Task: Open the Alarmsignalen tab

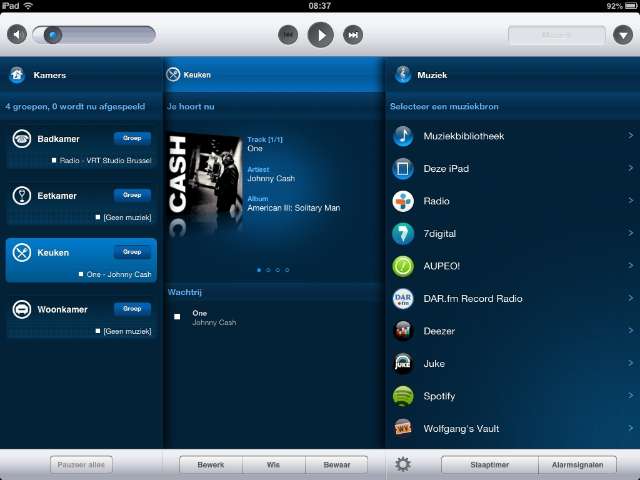Action: click(x=577, y=464)
